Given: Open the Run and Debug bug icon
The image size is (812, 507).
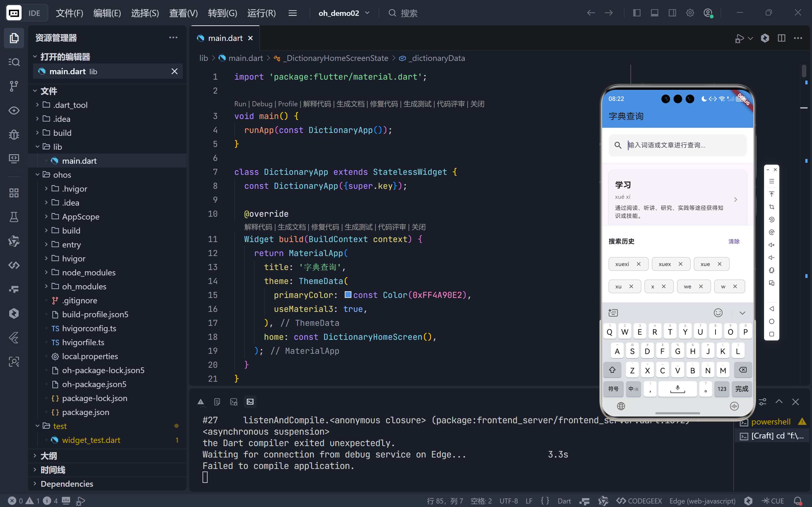Looking at the screenshot, I should coord(14,135).
